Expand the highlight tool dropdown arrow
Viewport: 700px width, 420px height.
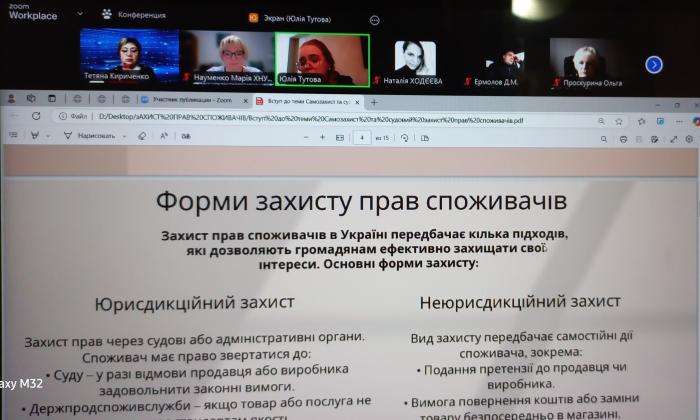[x=47, y=136]
